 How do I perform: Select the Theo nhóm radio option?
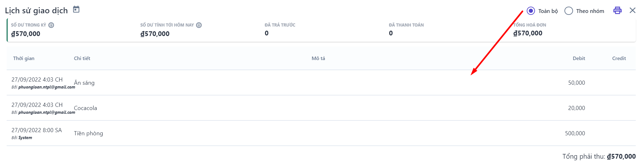point(569,11)
